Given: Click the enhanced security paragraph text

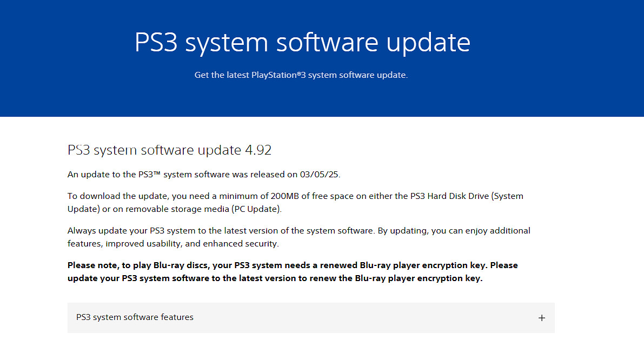Looking at the screenshot, I should tap(297, 237).
